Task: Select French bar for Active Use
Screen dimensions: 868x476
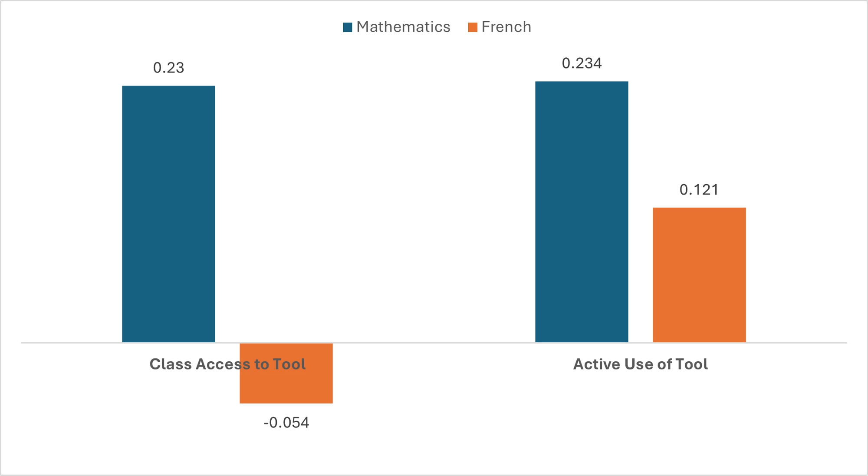Action: [699, 274]
